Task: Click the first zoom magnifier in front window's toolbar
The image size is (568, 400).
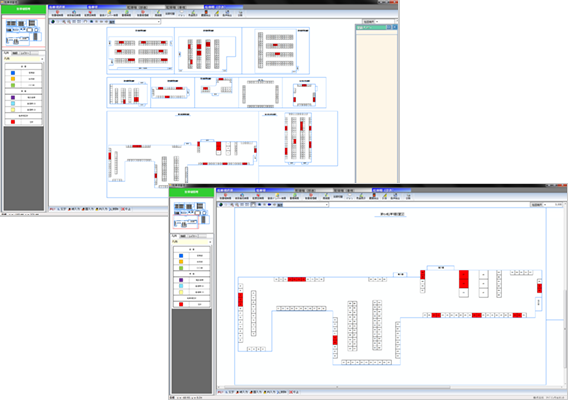Action: pos(232,205)
